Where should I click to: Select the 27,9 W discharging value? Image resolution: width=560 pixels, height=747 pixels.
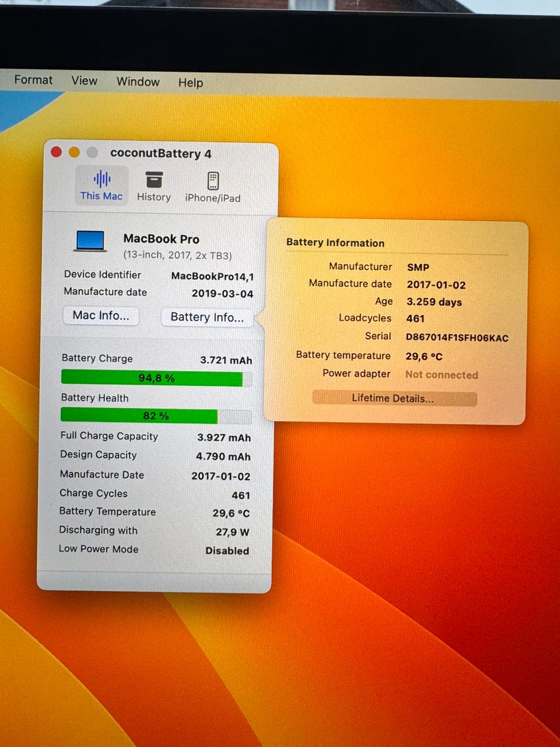(233, 532)
